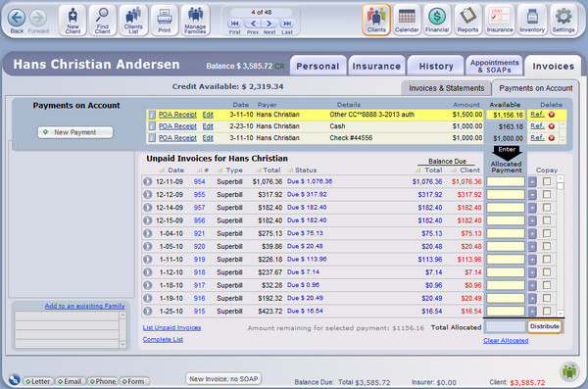Click plus button for invoice 919
588x389 pixels.
point(532,260)
